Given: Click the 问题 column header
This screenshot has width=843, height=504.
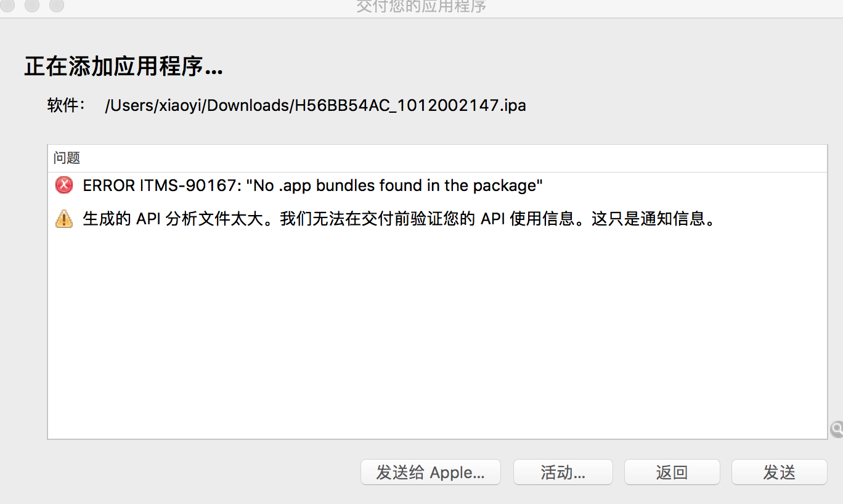Looking at the screenshot, I should [x=67, y=158].
